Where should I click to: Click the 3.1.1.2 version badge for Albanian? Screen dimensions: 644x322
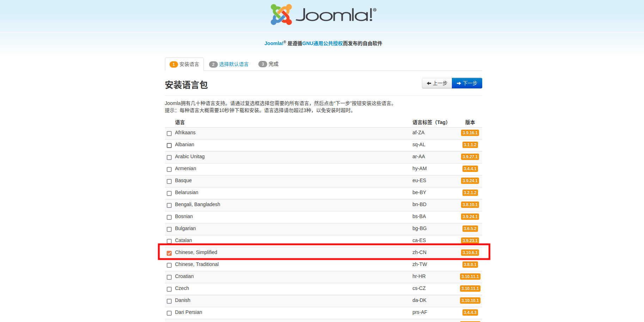[x=470, y=145]
